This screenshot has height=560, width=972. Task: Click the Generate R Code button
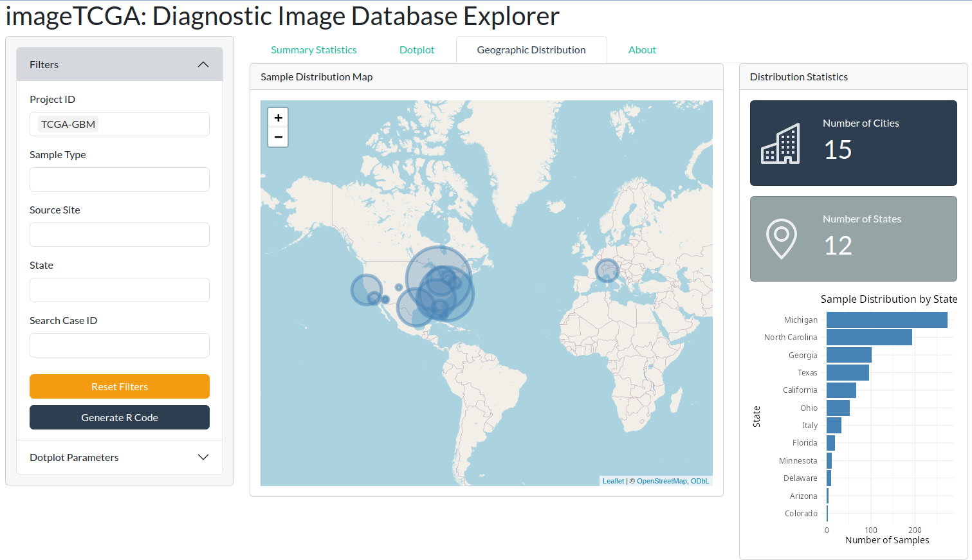(x=120, y=417)
